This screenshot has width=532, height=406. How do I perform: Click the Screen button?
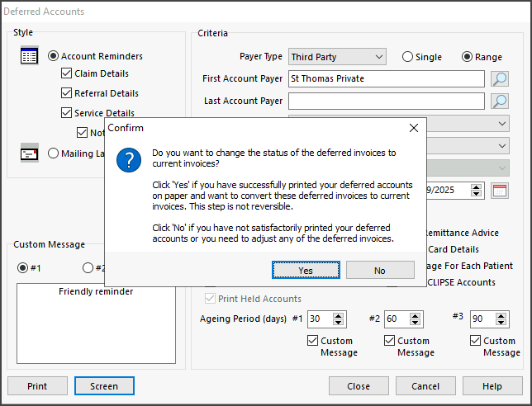click(104, 386)
